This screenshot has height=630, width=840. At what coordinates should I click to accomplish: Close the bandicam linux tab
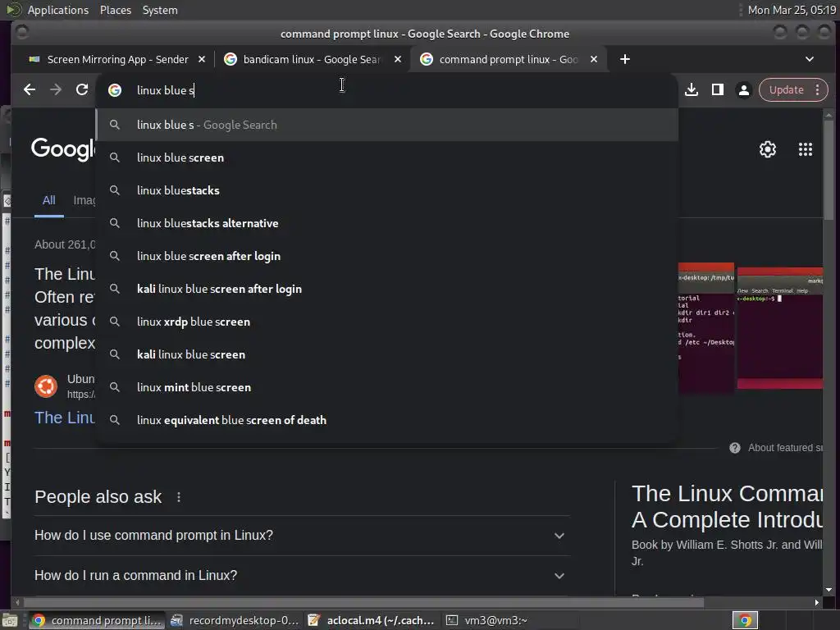coord(398,59)
